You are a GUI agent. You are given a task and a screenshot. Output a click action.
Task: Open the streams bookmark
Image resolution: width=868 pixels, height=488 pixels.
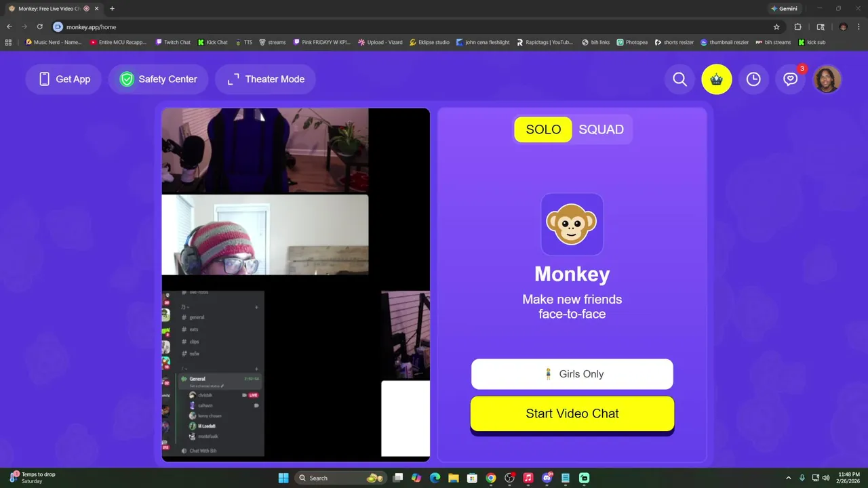(x=273, y=42)
